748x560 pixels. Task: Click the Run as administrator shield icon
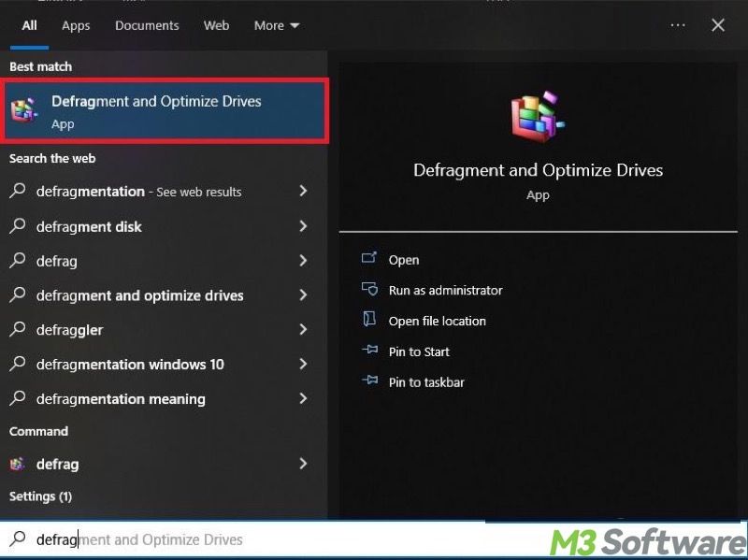click(369, 290)
